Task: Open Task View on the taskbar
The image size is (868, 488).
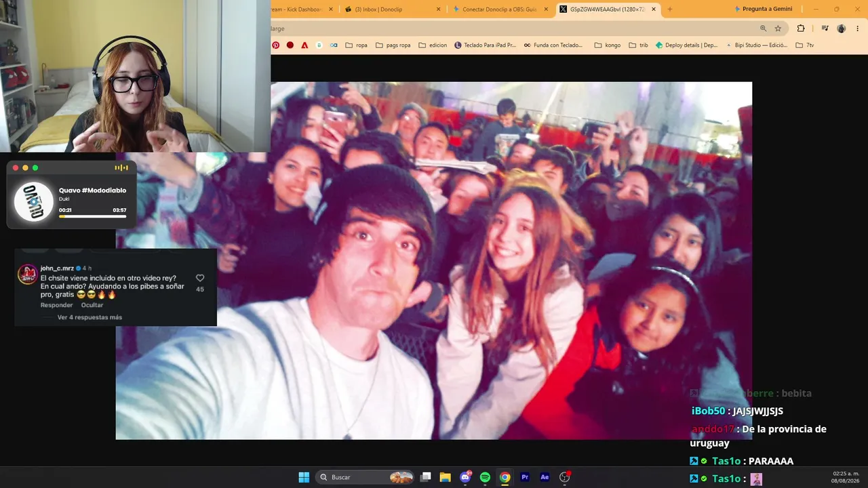Action: 426,477
